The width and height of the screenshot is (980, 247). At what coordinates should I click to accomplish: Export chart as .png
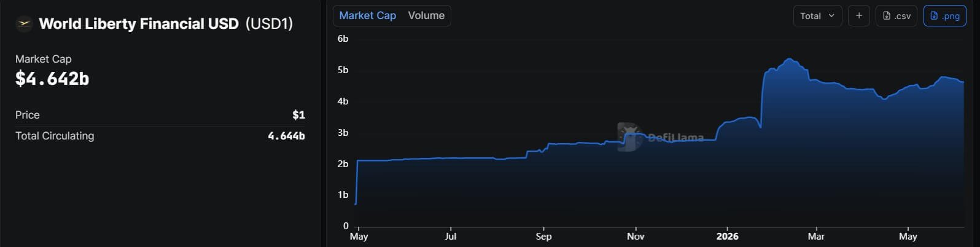944,16
